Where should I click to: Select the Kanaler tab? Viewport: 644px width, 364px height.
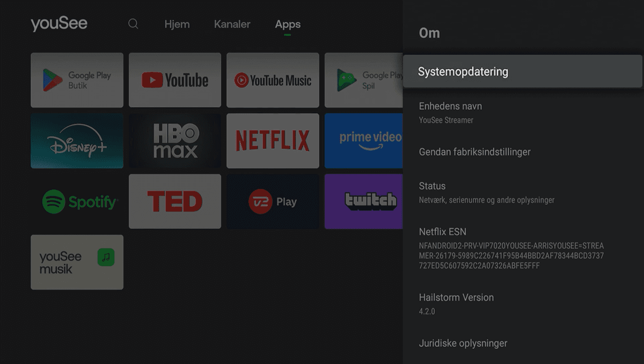(x=232, y=24)
